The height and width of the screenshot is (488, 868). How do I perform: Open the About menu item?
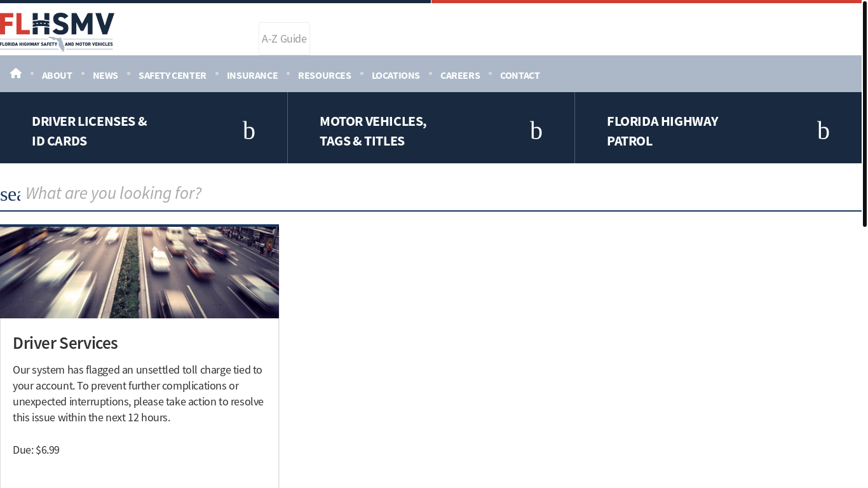57,75
